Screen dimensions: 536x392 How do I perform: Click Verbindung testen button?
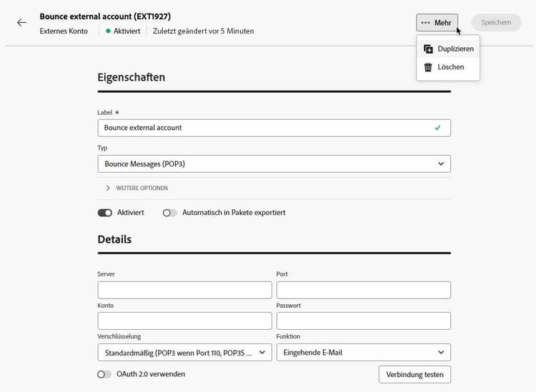(x=415, y=374)
